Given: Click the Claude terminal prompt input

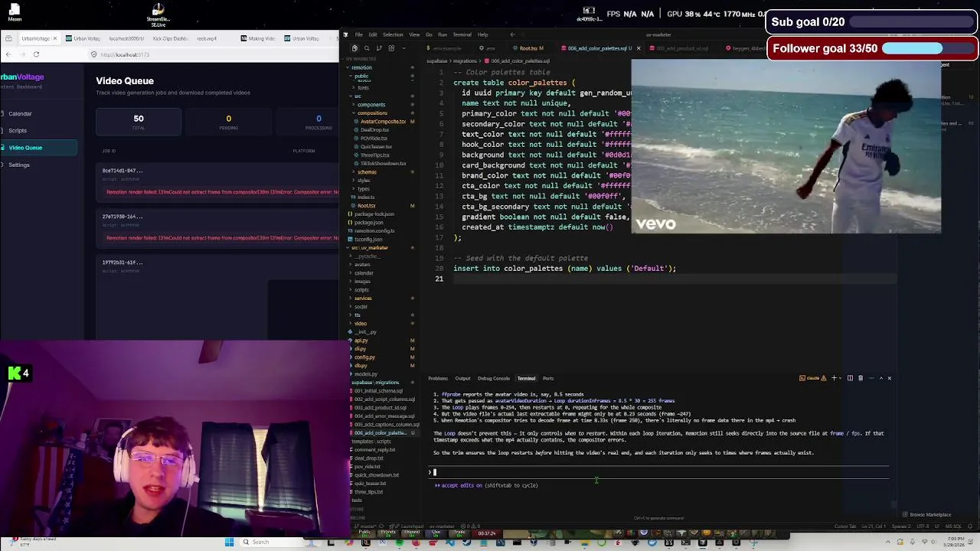Looking at the screenshot, I should pyautogui.click(x=658, y=472).
